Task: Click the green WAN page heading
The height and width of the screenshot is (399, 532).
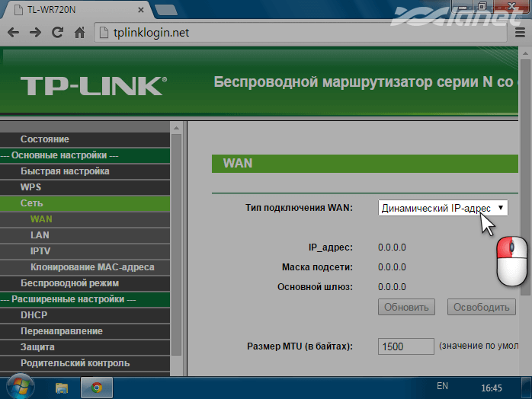Action: 365,164
